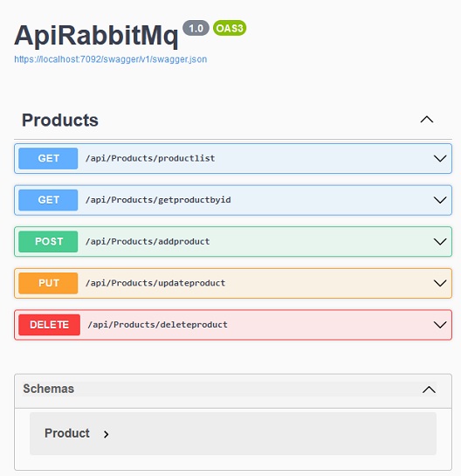The height and width of the screenshot is (476, 461).
Task: Click the PUT method badge
Action: coord(48,283)
